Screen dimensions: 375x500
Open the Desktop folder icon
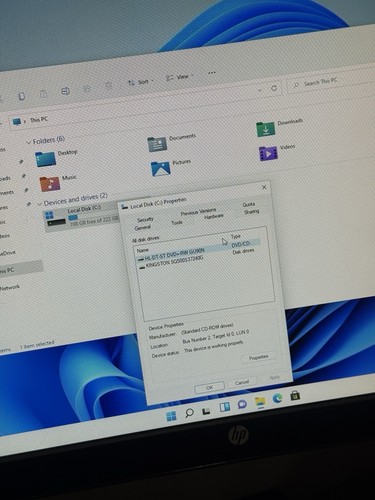[45, 159]
